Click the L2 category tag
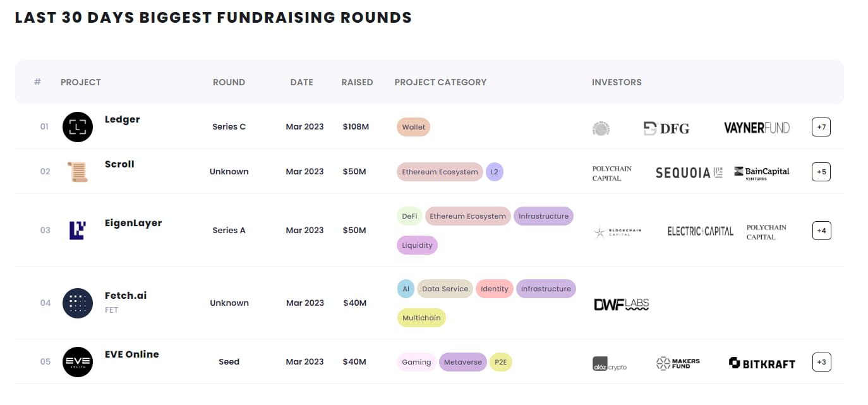 (494, 172)
